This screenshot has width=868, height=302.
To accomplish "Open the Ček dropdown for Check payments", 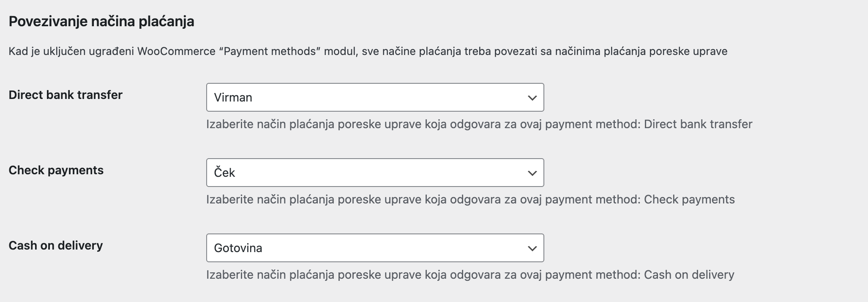I will [374, 172].
